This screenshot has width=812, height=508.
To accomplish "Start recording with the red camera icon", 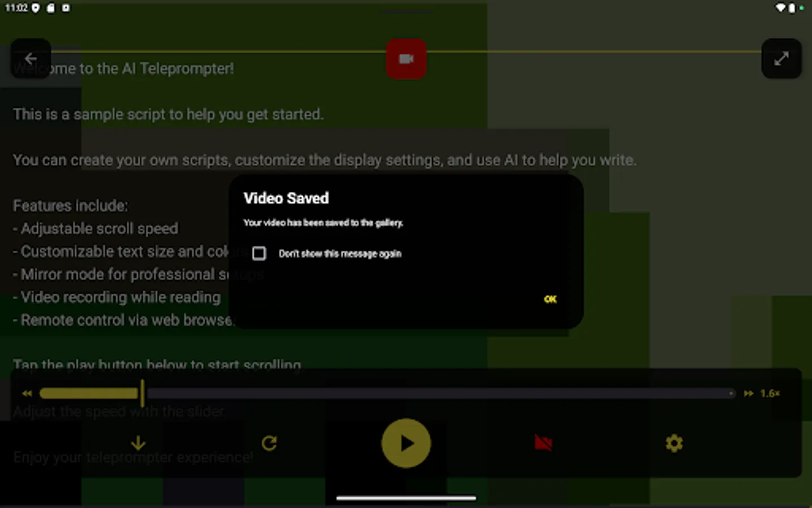I will pos(406,59).
